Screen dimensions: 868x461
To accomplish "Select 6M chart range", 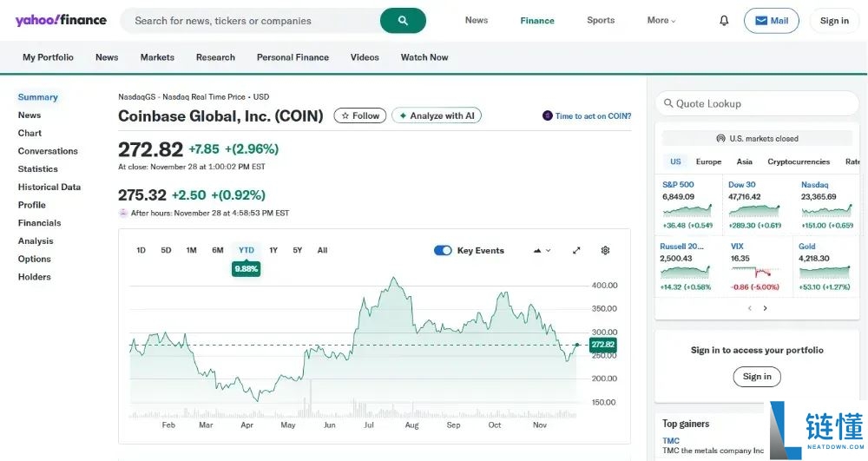I will coord(218,250).
